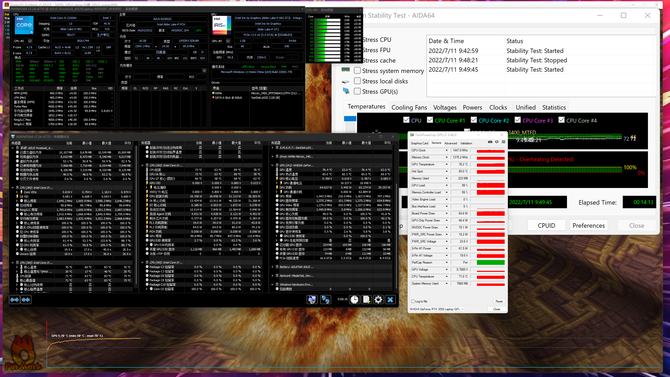Screen dimensions: 670x377
Task: Open Advanced tab in GPU-Z
Action: [450, 143]
